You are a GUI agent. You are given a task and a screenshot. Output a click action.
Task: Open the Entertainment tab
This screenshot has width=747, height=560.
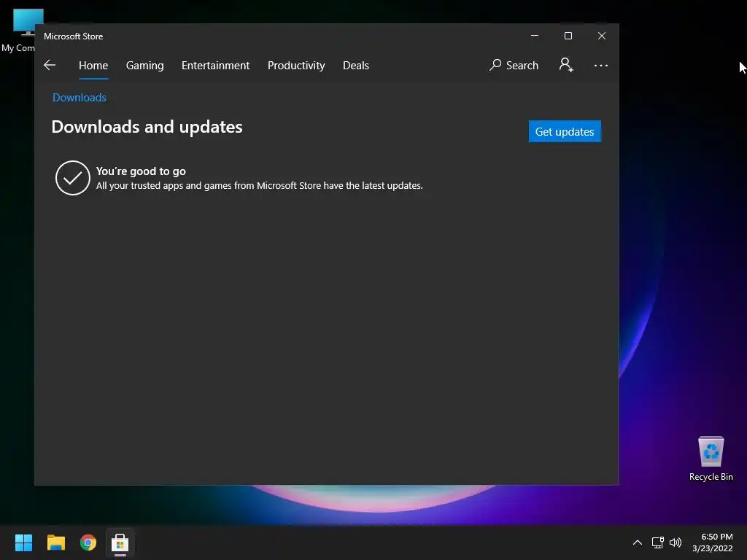pos(215,65)
